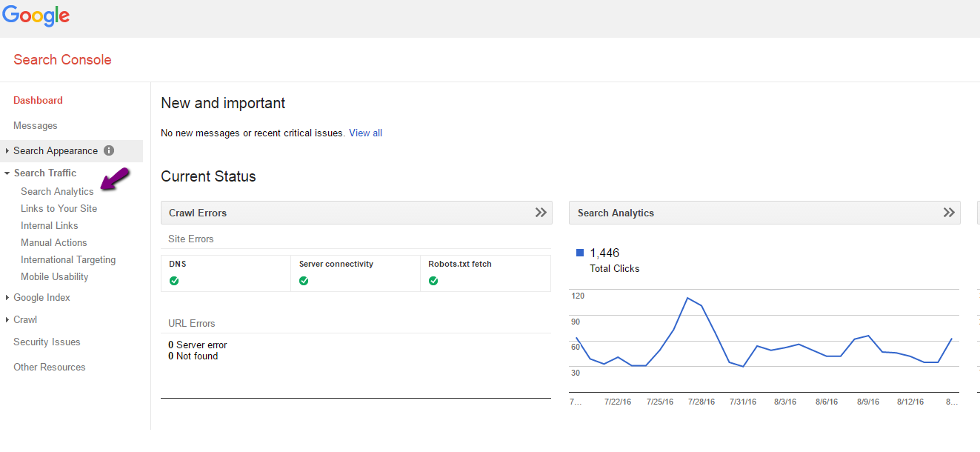Click the Server connectivity green check icon
The image size is (980, 452).
(304, 281)
